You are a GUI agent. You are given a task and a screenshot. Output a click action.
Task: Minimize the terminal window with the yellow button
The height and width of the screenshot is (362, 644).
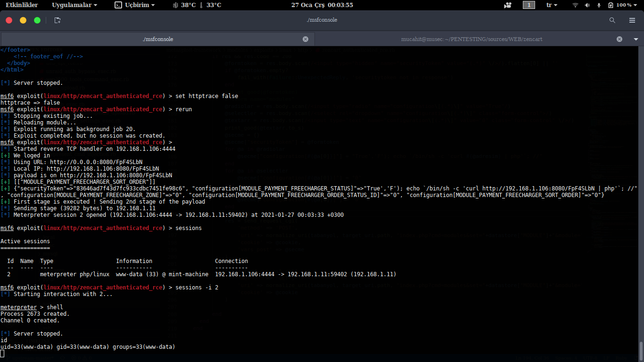tap(23, 20)
